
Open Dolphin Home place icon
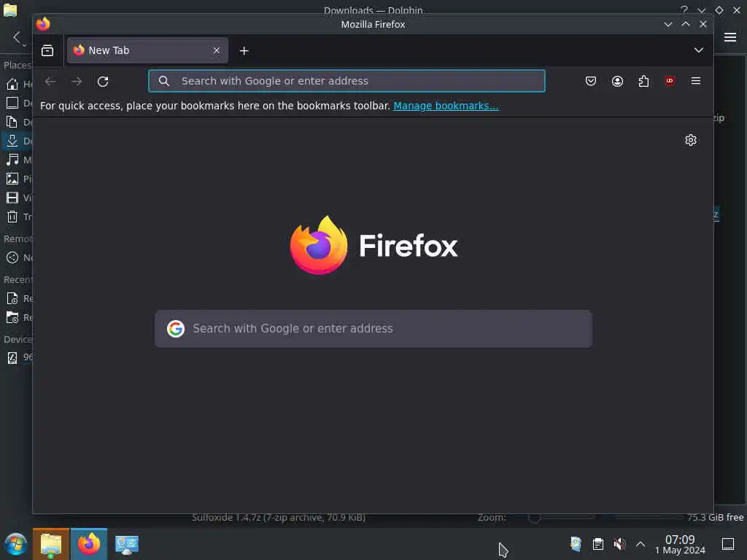12,85
